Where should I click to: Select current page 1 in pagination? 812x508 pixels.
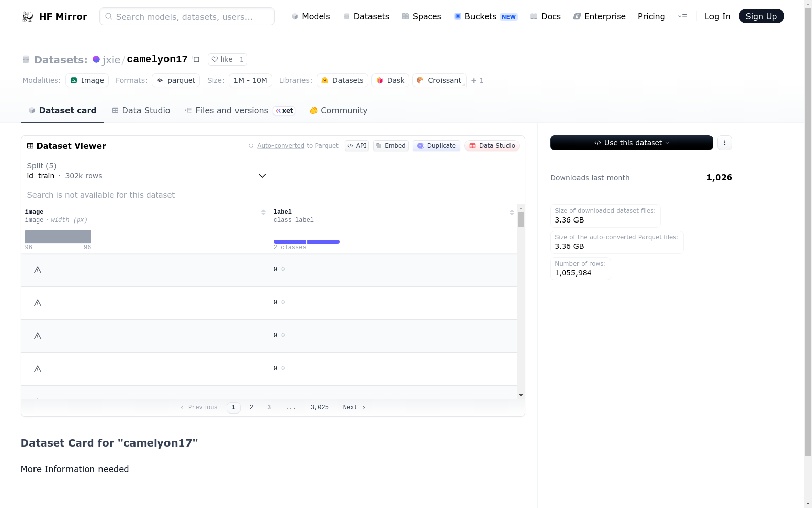(x=233, y=407)
